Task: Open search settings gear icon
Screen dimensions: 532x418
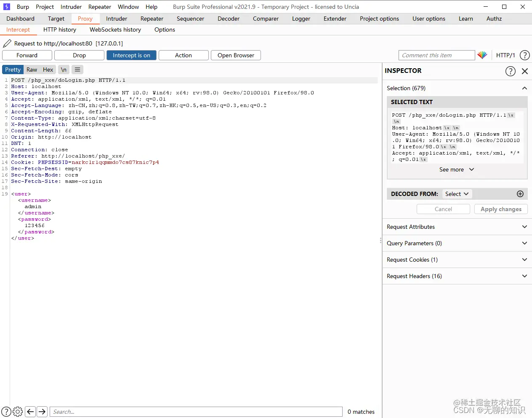Action: (18, 412)
